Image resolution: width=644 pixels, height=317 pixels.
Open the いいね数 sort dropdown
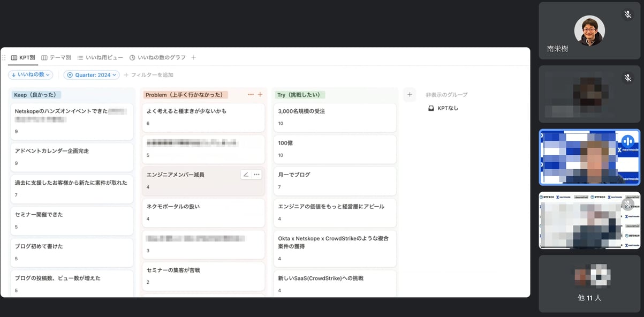pos(31,75)
